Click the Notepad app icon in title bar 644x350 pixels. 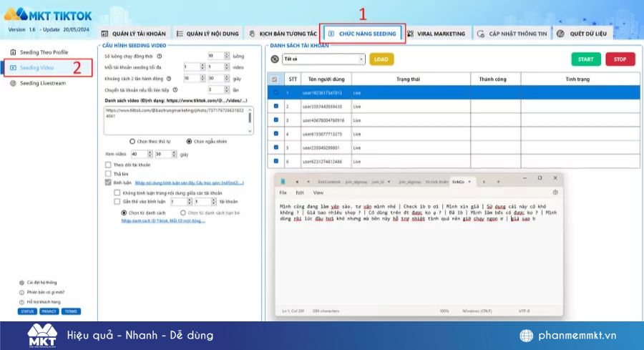pos(283,182)
